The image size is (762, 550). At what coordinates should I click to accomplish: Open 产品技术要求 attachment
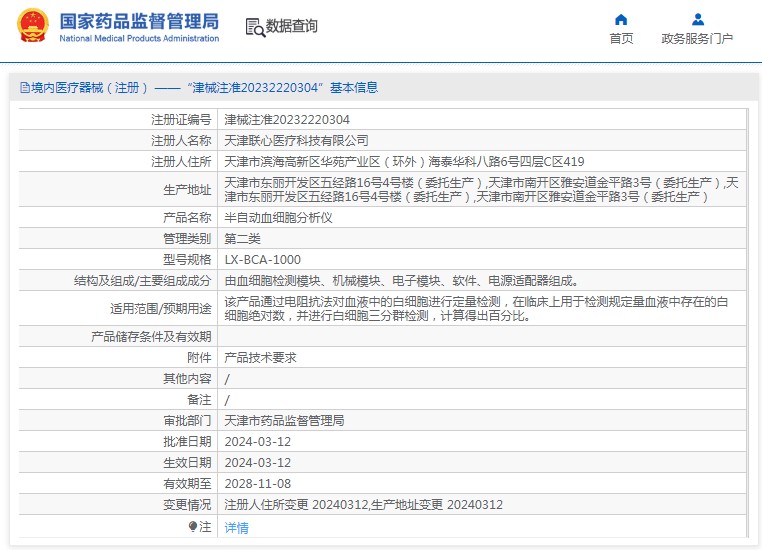[x=260, y=358]
